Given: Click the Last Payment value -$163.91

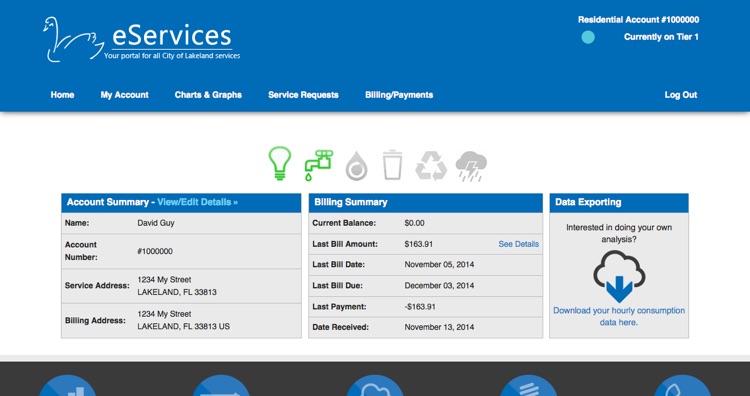Looking at the screenshot, I should (x=420, y=307).
